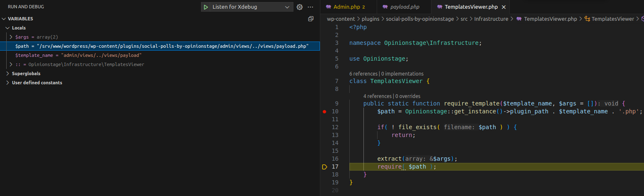The width and height of the screenshot is (644, 196).
Task: Switch to the payload.php tab
Action: pos(405,7)
